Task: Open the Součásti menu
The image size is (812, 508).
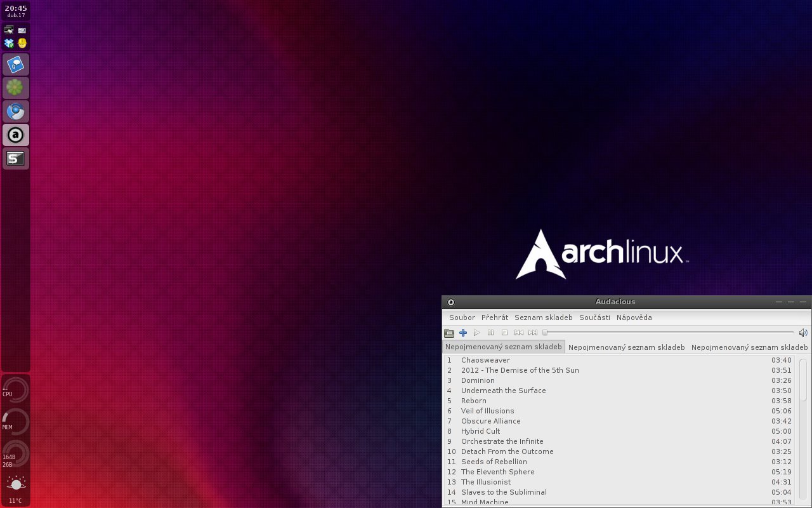Action: 594,317
